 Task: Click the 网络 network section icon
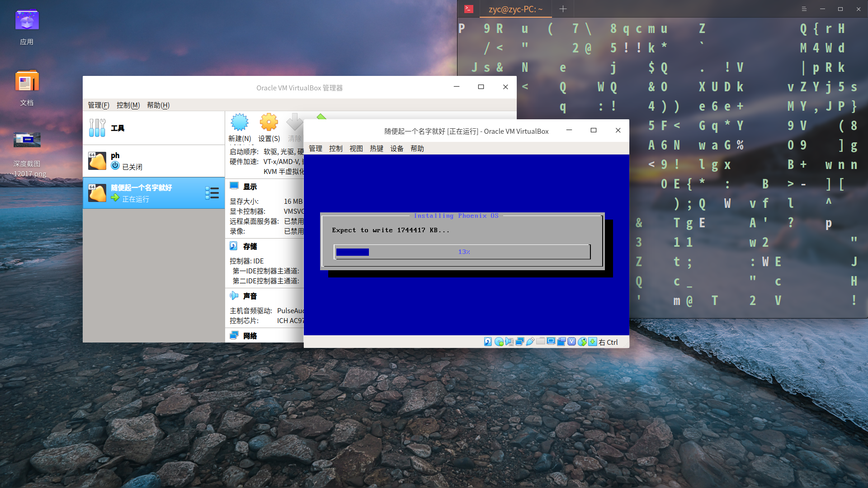coord(234,335)
